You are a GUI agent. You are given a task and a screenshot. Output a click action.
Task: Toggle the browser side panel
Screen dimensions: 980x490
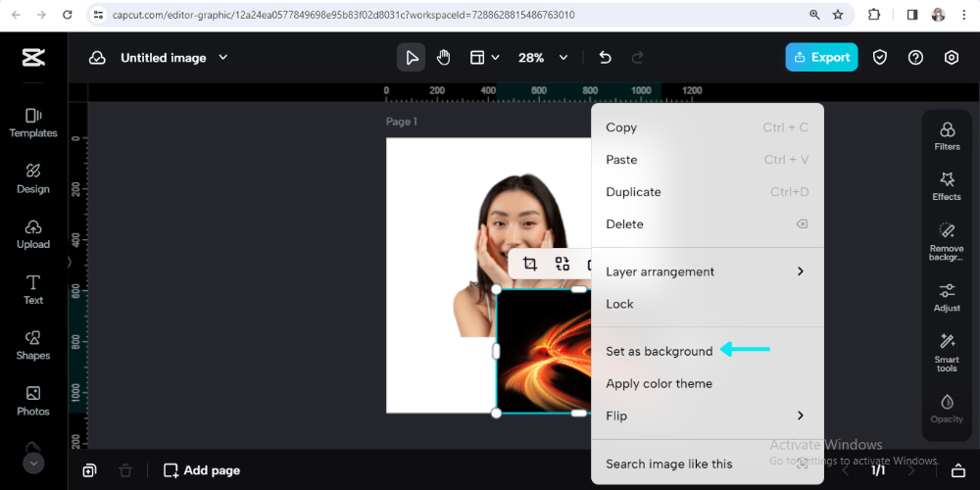pos(912,15)
